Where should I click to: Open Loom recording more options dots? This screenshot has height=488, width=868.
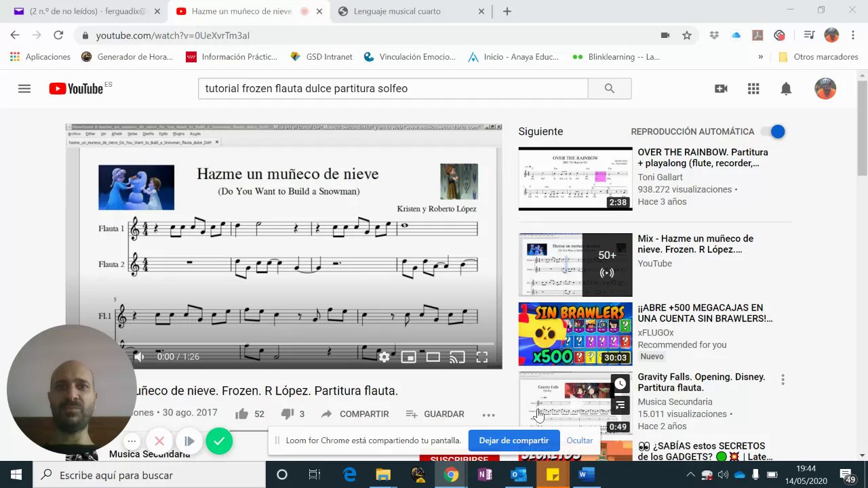pyautogui.click(x=132, y=441)
